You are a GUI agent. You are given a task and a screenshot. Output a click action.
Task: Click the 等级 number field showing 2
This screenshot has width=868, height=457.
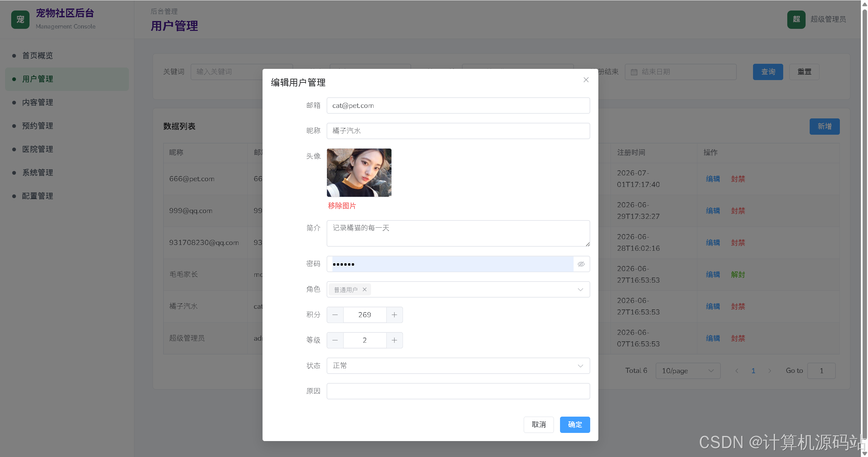tap(365, 340)
